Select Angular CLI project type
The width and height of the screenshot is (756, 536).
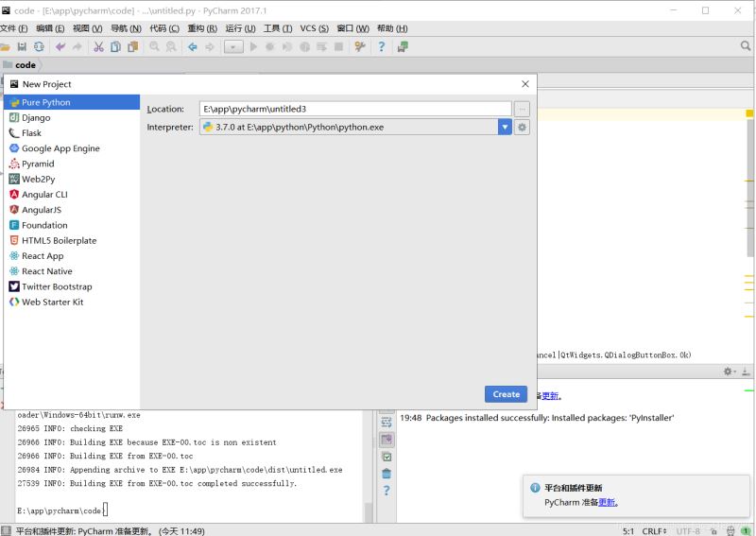tap(72, 195)
